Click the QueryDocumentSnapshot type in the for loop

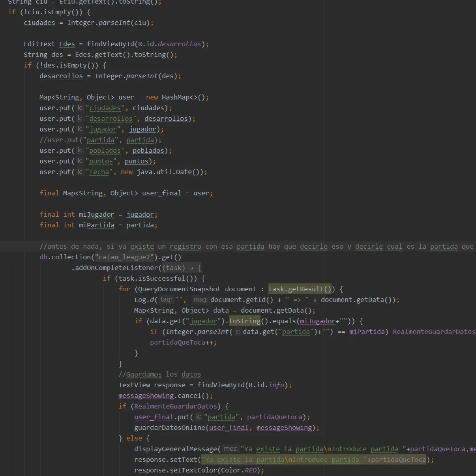click(x=179, y=289)
